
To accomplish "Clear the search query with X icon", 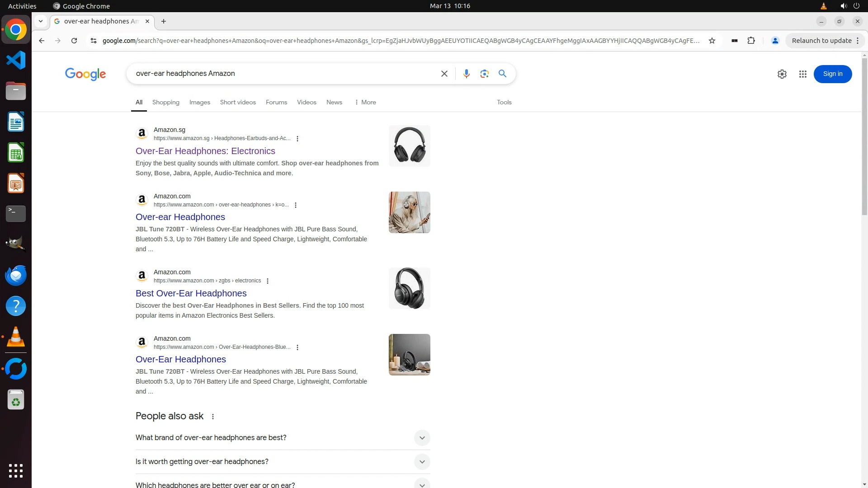I will tap(444, 74).
